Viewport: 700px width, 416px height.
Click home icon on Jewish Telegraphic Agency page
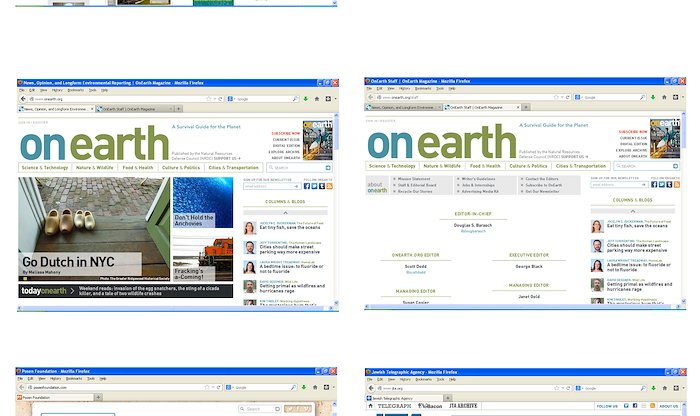coord(370,406)
